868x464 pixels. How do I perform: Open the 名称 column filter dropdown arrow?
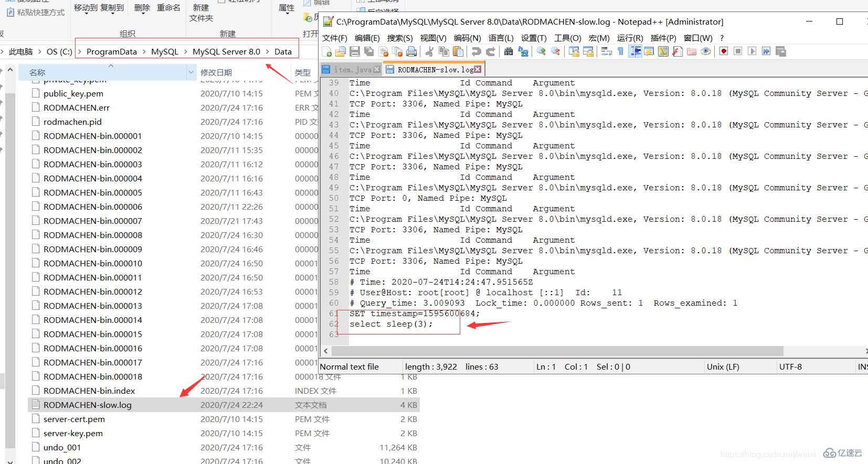(x=191, y=72)
